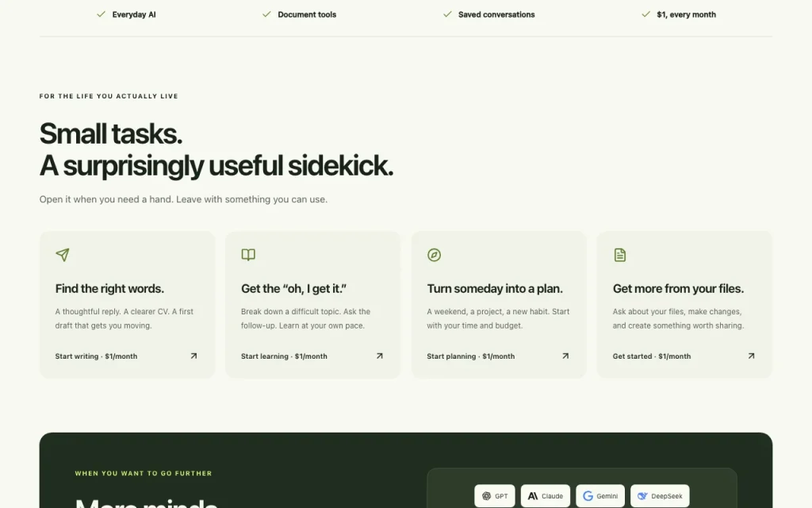Click the compass icon on the planning card
Viewport: 812px width, 508px height.
434,255
